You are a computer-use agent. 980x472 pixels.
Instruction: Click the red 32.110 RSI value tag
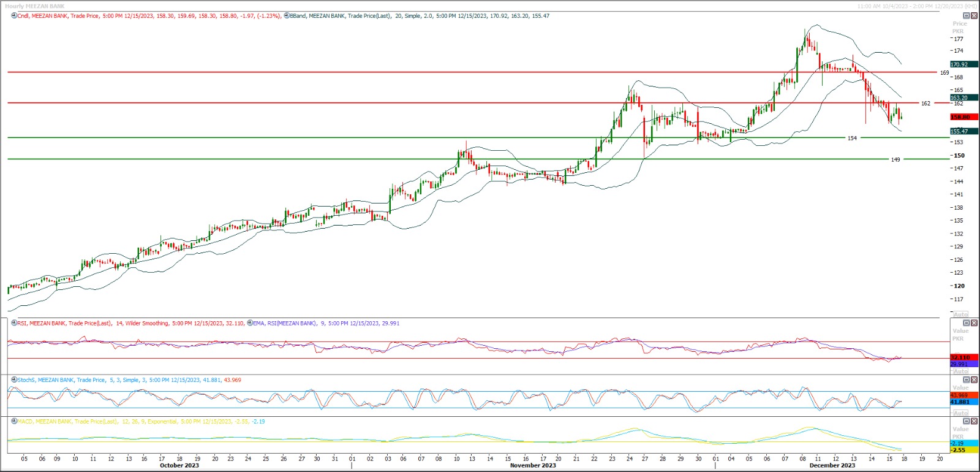click(x=964, y=357)
